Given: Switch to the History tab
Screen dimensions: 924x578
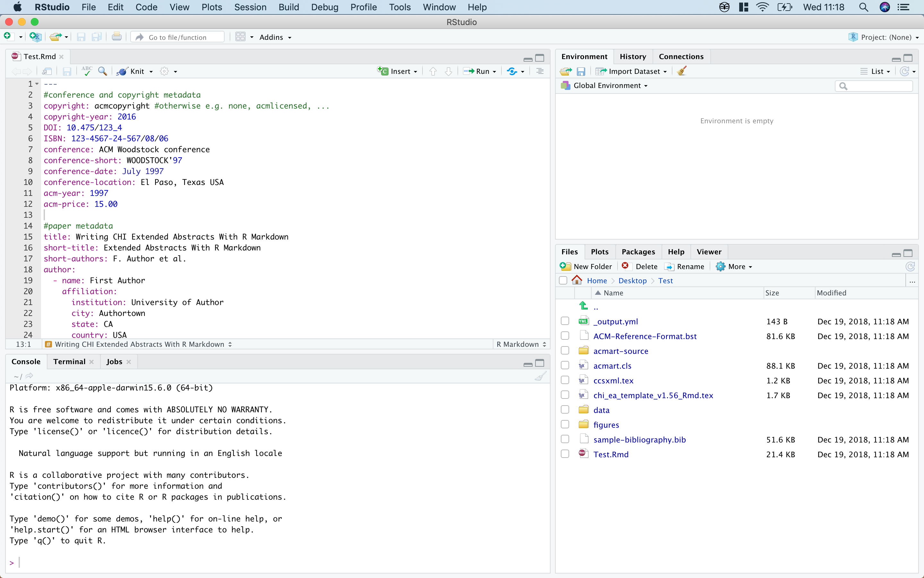Looking at the screenshot, I should coord(633,57).
